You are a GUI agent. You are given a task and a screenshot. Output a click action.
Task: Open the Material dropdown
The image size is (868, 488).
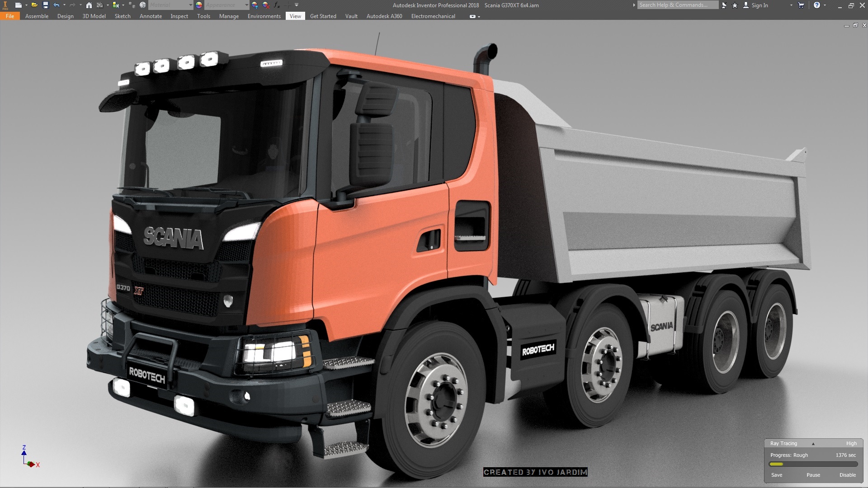click(x=190, y=5)
